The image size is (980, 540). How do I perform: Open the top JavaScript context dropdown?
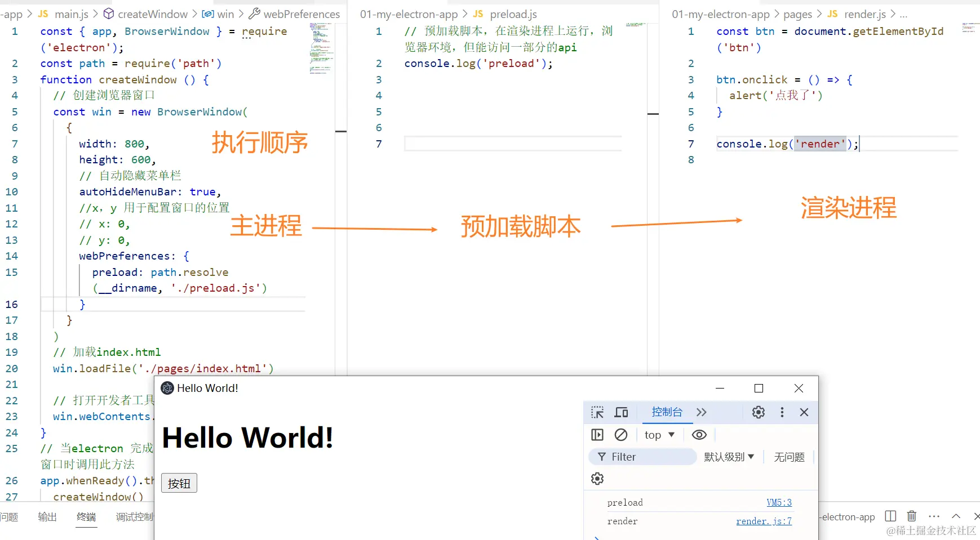point(659,435)
